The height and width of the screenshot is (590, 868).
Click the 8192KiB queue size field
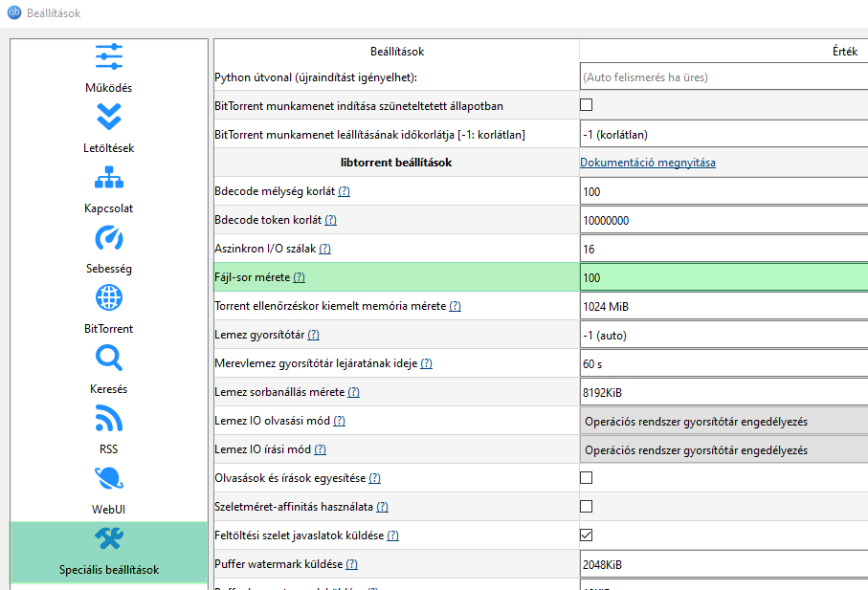(x=723, y=393)
